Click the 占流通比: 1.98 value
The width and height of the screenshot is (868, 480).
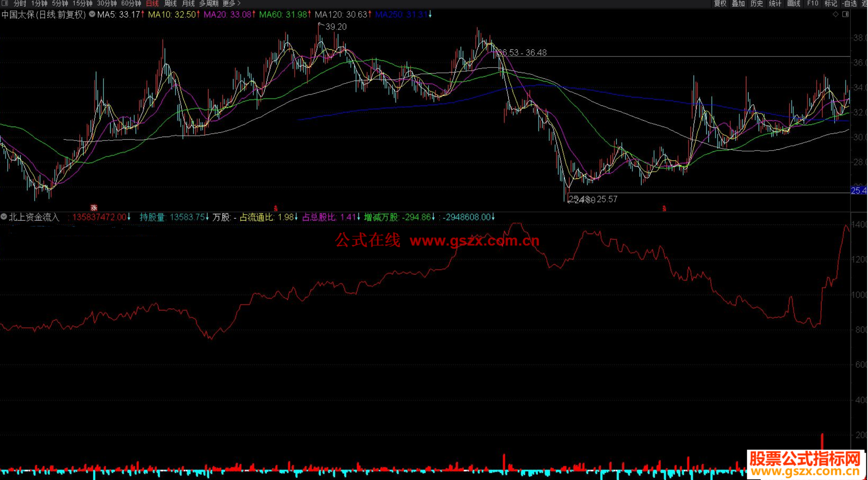[269, 217]
